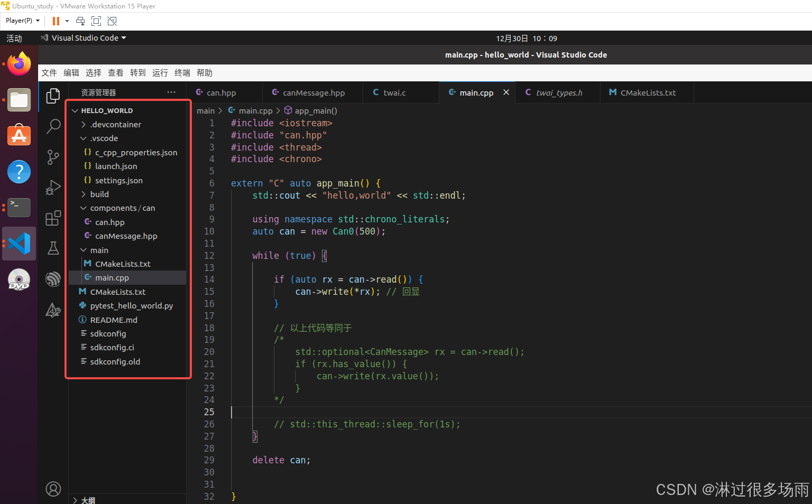The image size is (812, 504).
Task: Open the Explorer view in activity bar
Action: click(x=53, y=96)
